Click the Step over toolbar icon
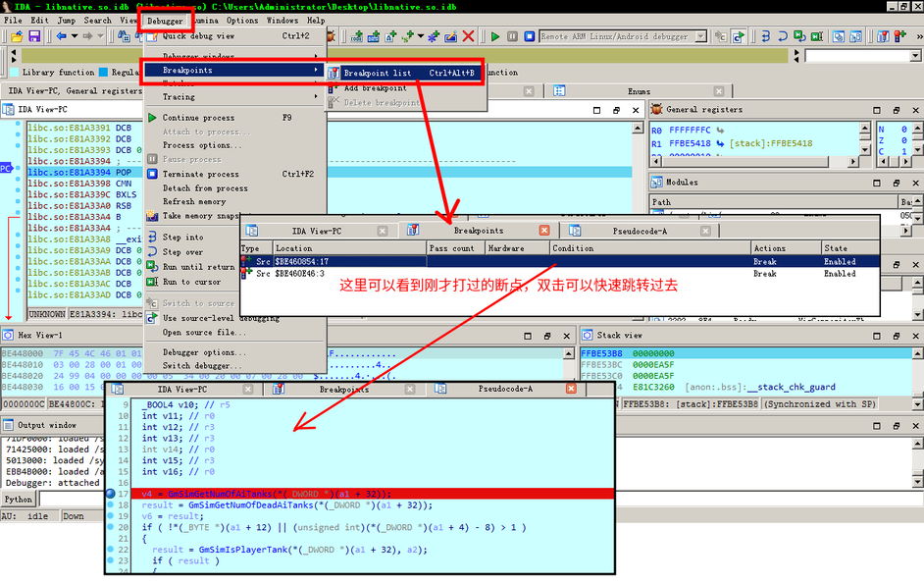Screen dimensions: 924x583 tap(783, 36)
